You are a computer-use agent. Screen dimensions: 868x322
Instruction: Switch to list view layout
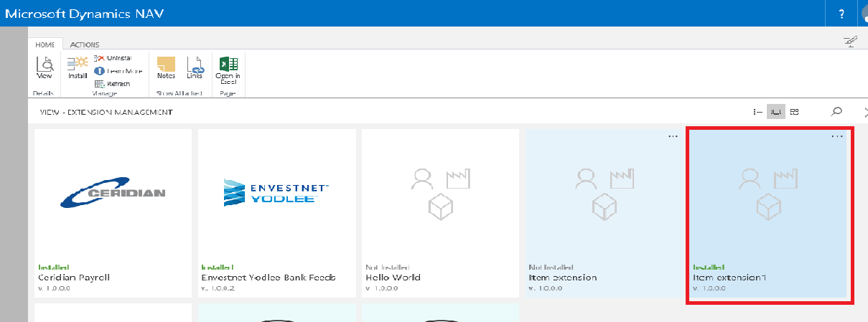(x=757, y=112)
